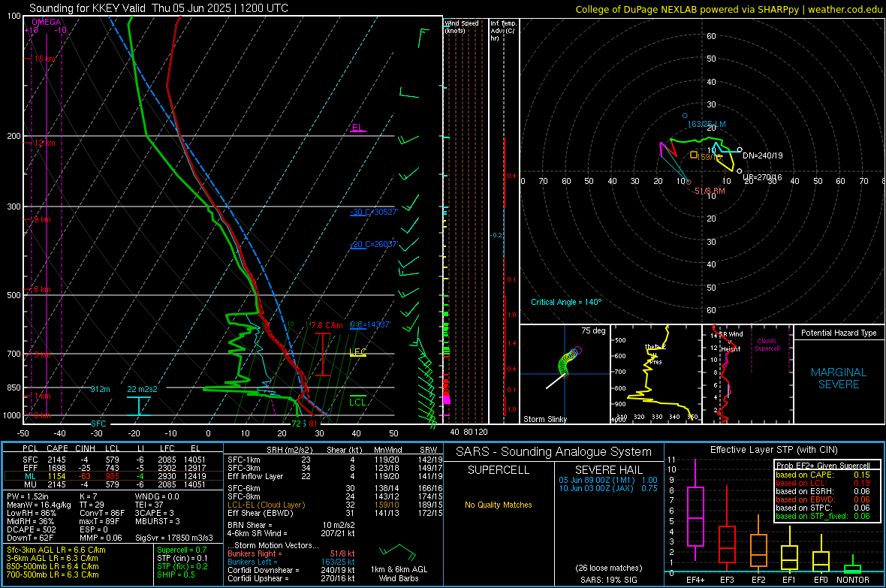Click the STP (cin) = 0.1 value
The image size is (886, 588).
(x=182, y=558)
